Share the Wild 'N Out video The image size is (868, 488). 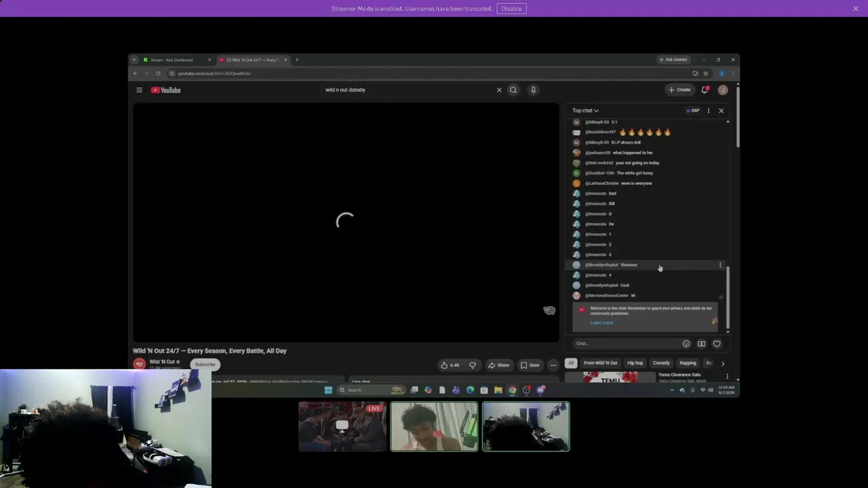[x=498, y=365]
